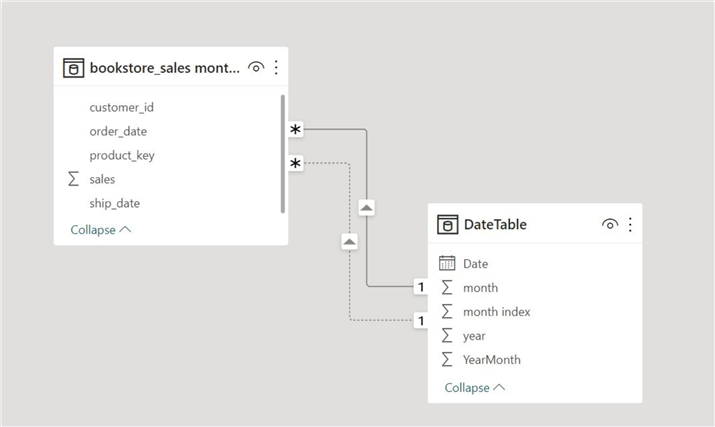This screenshot has height=427, width=715.
Task: Select the product_key field
Action: (x=121, y=155)
